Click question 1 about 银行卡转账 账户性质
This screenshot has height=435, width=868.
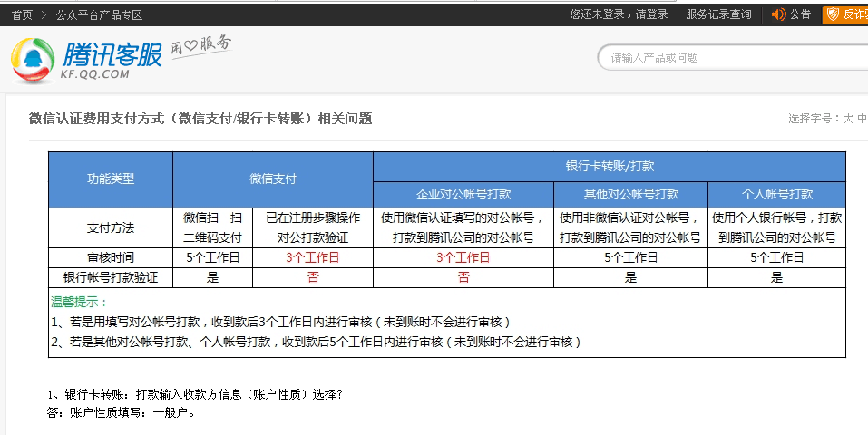[x=195, y=394]
